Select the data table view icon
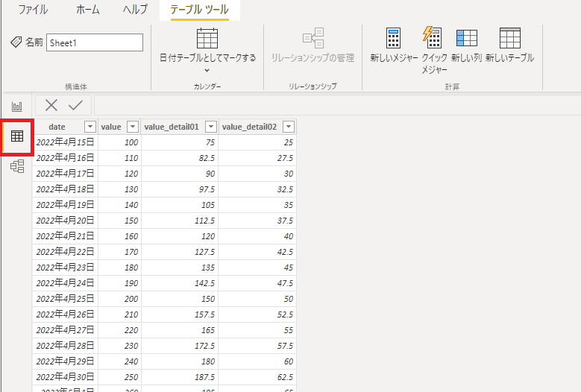Image resolution: width=581 pixels, height=392 pixels. tap(17, 136)
